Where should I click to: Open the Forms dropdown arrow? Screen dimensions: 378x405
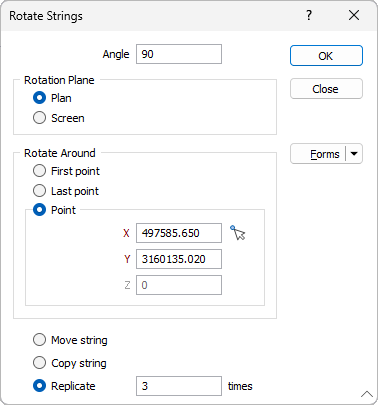pos(354,154)
